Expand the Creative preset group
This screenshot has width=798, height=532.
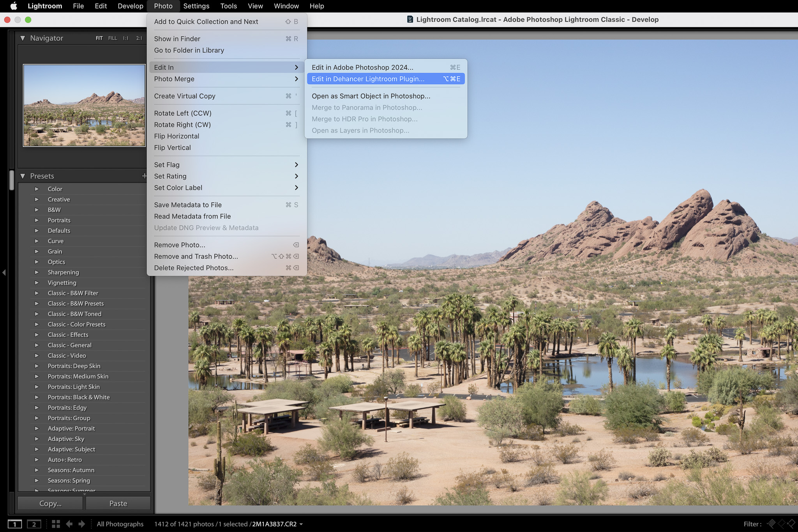[x=37, y=199]
